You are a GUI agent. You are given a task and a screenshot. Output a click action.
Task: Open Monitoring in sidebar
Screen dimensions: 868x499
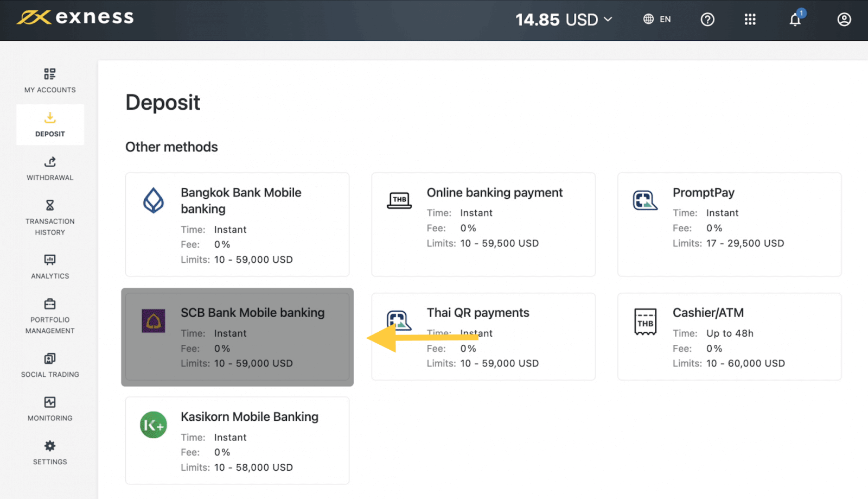50,409
